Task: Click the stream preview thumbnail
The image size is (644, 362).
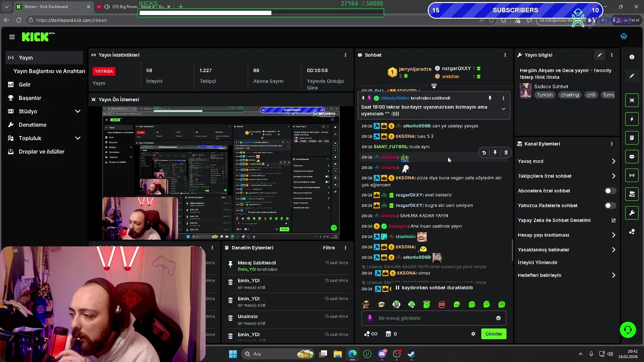Action: [x=221, y=173]
